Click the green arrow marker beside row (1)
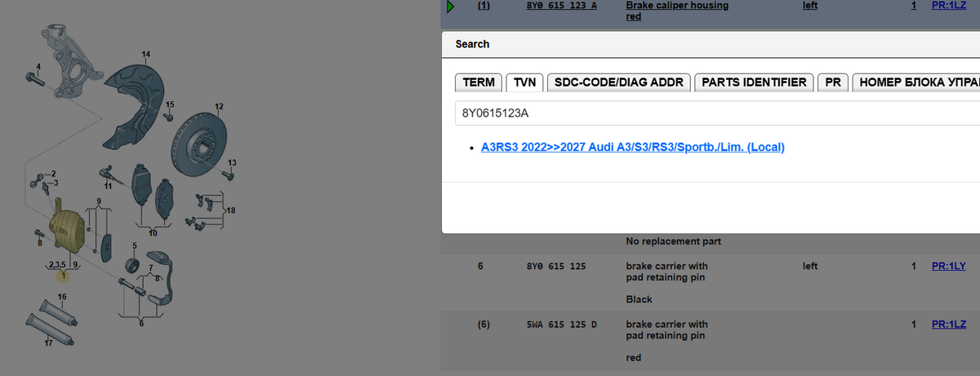The height and width of the screenshot is (376, 980). click(x=450, y=7)
